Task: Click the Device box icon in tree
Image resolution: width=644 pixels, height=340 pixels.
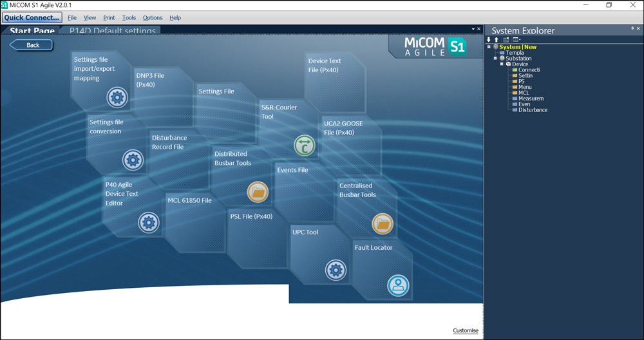Action: [x=509, y=64]
